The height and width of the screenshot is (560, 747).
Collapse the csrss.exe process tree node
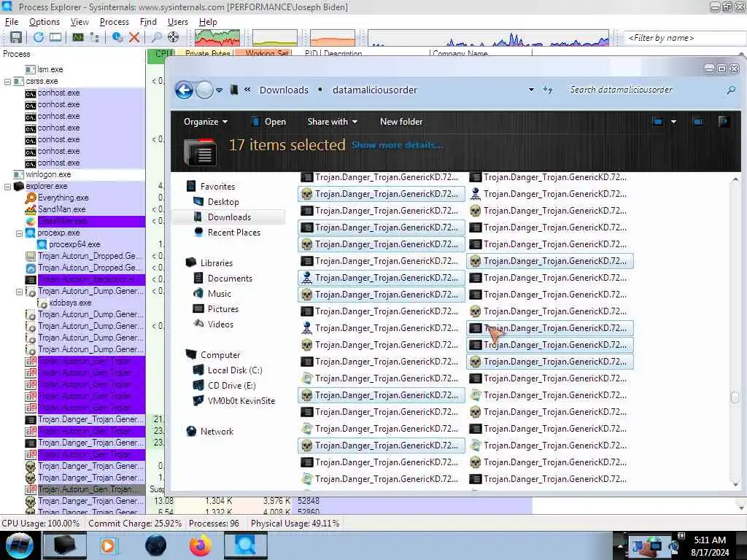tap(7, 82)
